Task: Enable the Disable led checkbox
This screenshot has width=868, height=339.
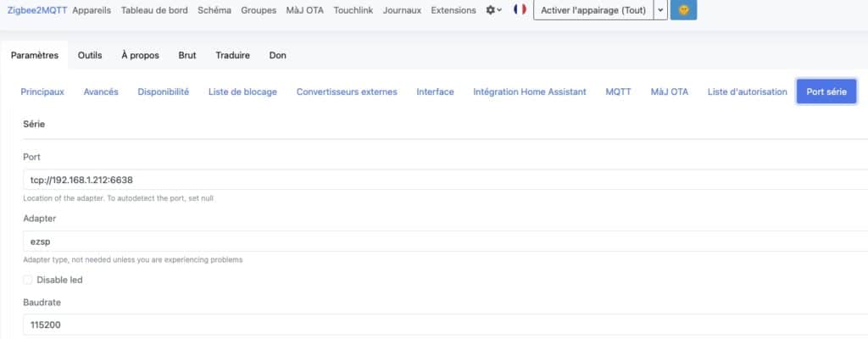Action: pos(28,281)
